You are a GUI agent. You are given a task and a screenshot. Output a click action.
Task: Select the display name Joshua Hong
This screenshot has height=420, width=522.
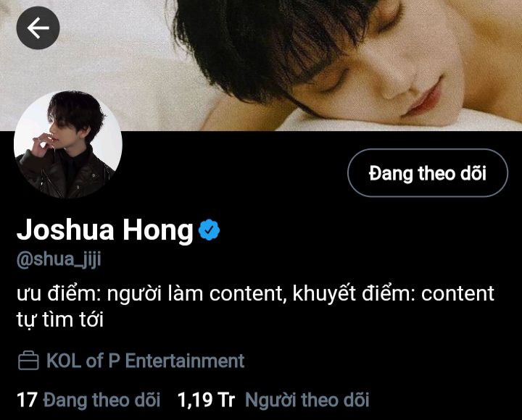(105, 230)
